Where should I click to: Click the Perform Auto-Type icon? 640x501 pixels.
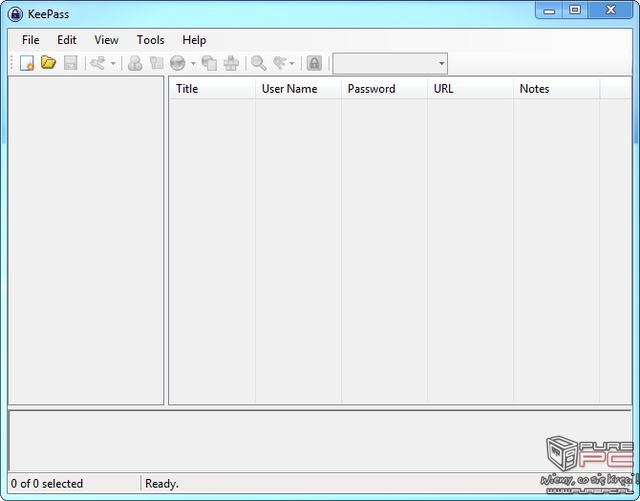(x=231, y=63)
